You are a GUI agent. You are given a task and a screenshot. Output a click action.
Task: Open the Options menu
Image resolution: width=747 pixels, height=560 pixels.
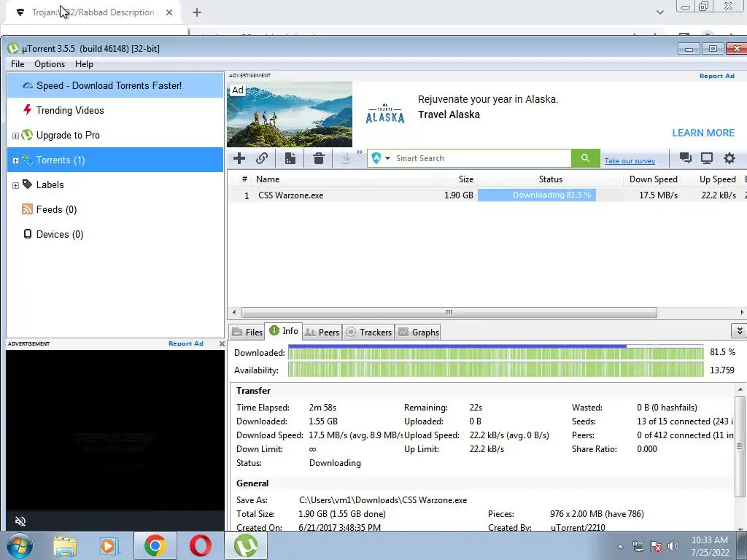50,64
